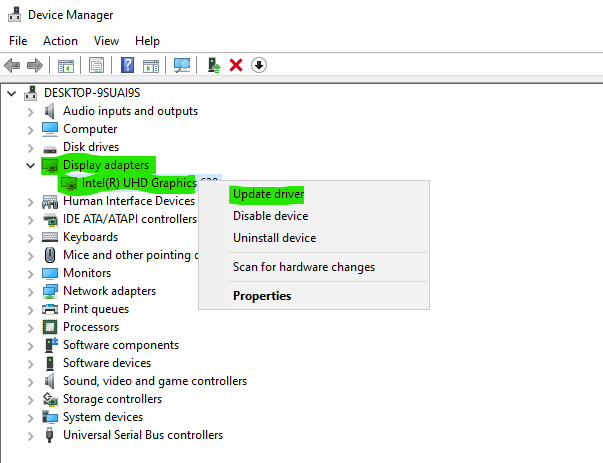This screenshot has height=463, width=603.
Task: Select the Software devices label
Action: (x=107, y=363)
